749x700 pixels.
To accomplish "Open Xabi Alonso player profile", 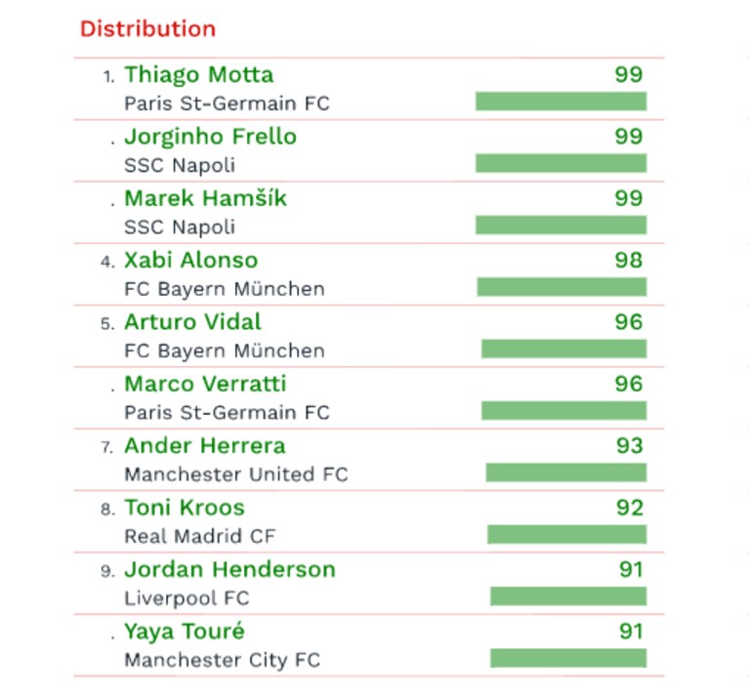I will coord(191,261).
